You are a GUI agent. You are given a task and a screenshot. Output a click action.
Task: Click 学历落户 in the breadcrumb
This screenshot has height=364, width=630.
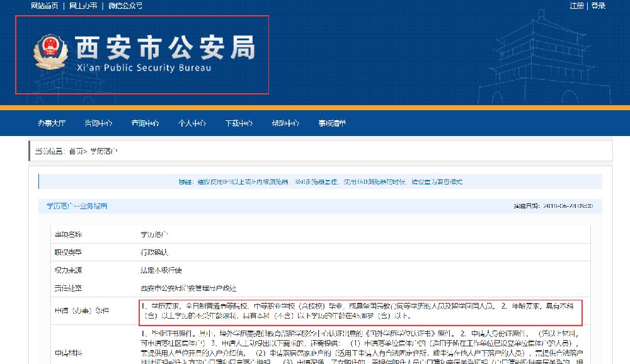tap(104, 151)
